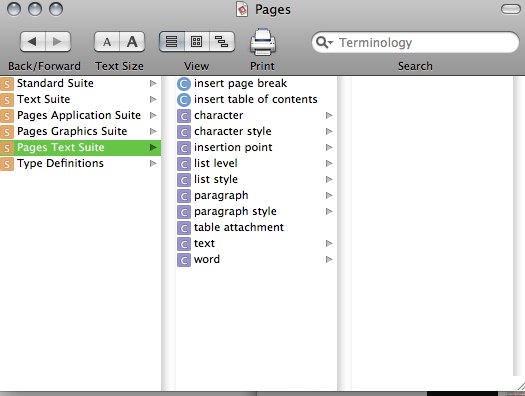Open the search magnifier dropdown menu

pyautogui.click(x=324, y=43)
